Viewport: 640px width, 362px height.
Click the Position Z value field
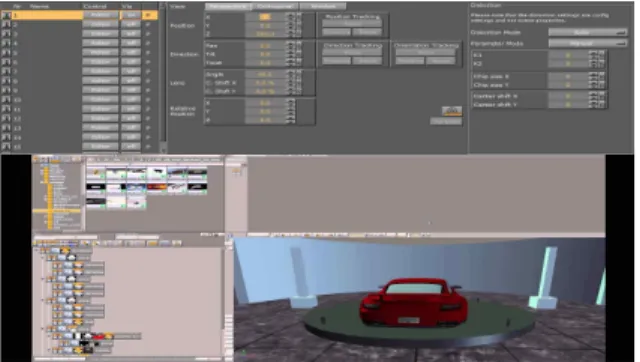coord(265,34)
